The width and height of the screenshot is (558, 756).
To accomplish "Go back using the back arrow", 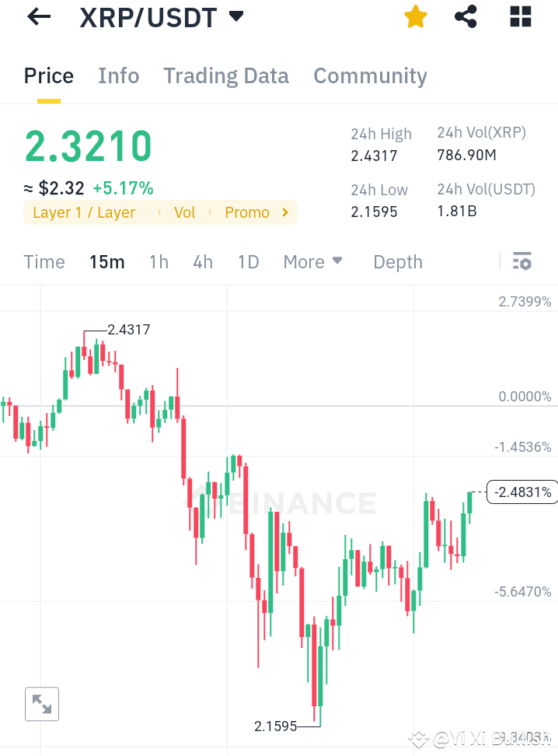I will 38,16.
